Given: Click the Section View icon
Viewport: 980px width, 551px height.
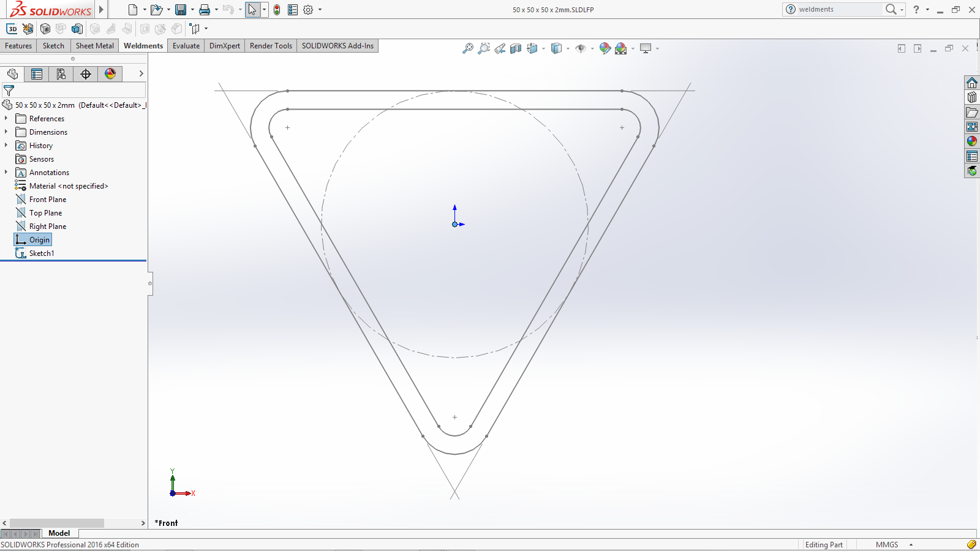Looking at the screenshot, I should 516,48.
